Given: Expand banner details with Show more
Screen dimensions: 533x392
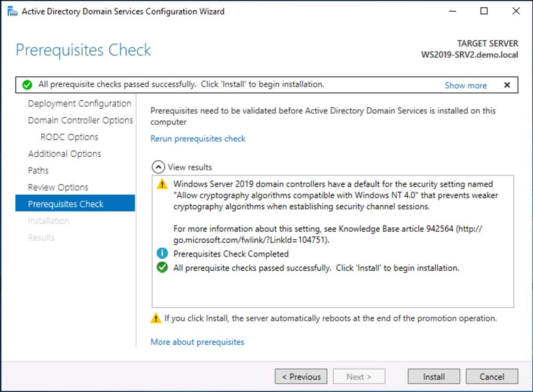Looking at the screenshot, I should pyautogui.click(x=465, y=85).
